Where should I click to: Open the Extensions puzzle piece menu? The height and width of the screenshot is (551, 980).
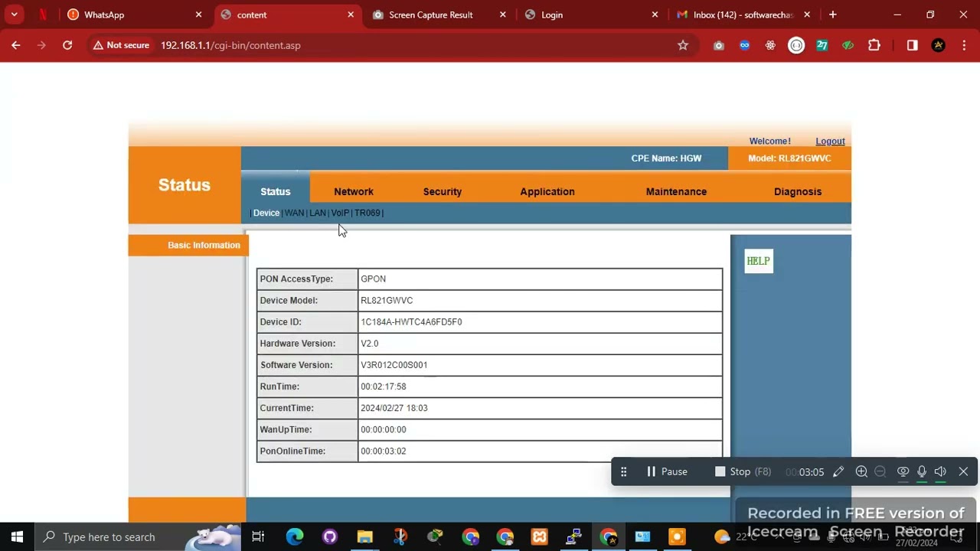point(874,45)
